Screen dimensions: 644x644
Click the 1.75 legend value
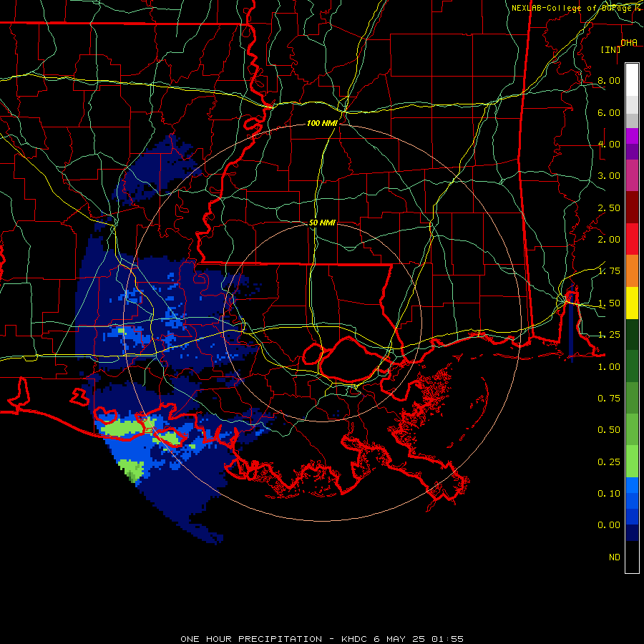click(609, 271)
